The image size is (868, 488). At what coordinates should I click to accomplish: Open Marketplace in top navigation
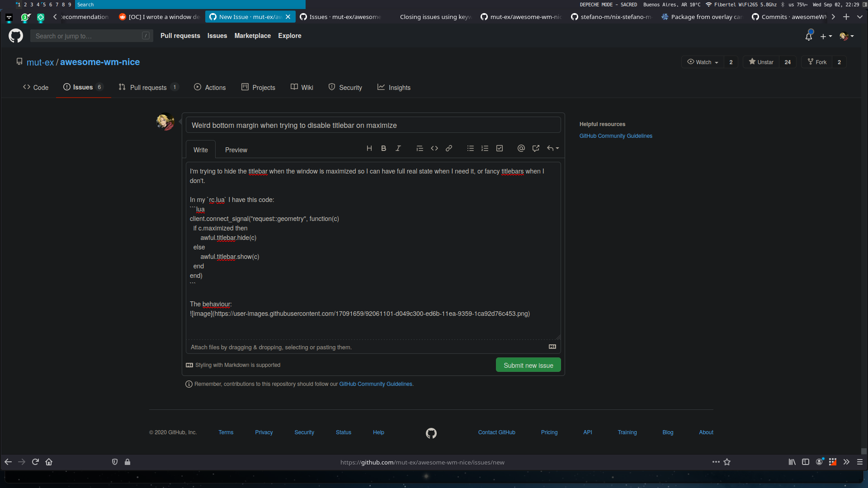point(253,36)
